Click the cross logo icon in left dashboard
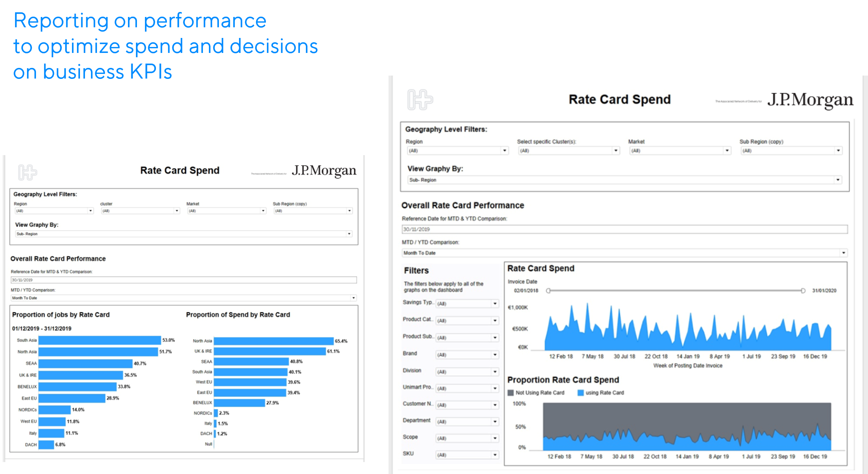This screenshot has width=868, height=474. tap(27, 172)
